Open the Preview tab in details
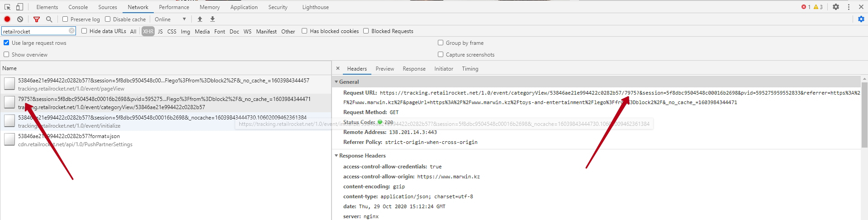This screenshot has width=868, height=220. [384, 69]
